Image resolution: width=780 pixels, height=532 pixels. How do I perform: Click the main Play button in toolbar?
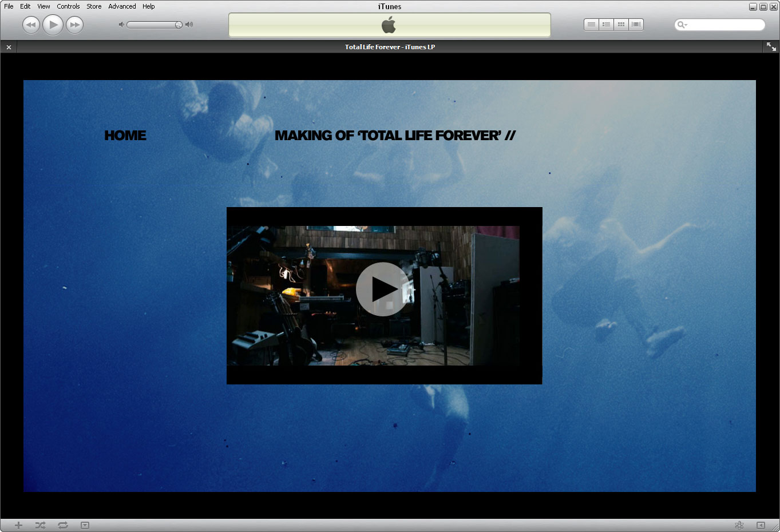53,25
